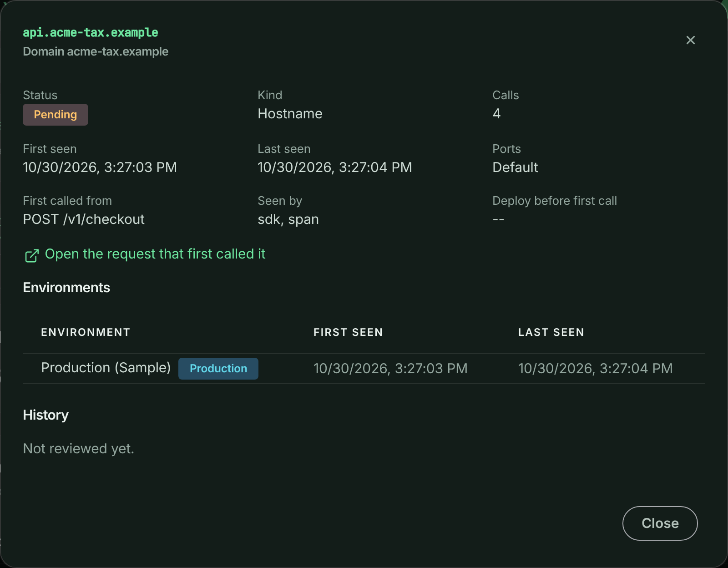Click the Environments section heading
The width and height of the screenshot is (728, 568).
tap(66, 288)
